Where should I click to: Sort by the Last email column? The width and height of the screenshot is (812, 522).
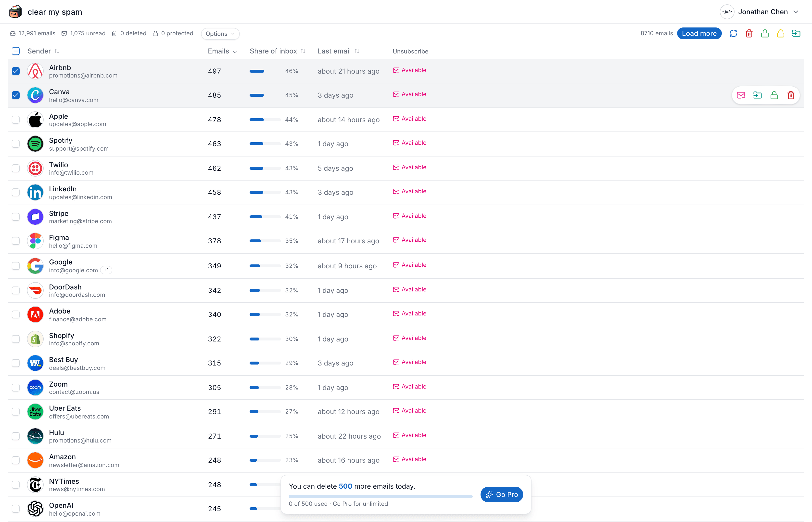[338, 51]
